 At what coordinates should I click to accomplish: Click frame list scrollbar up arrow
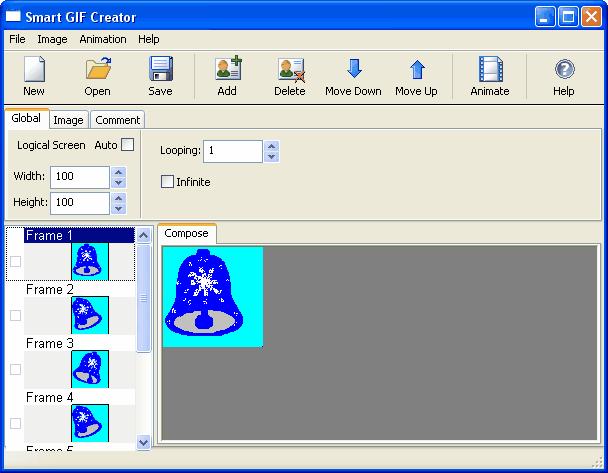point(143,235)
